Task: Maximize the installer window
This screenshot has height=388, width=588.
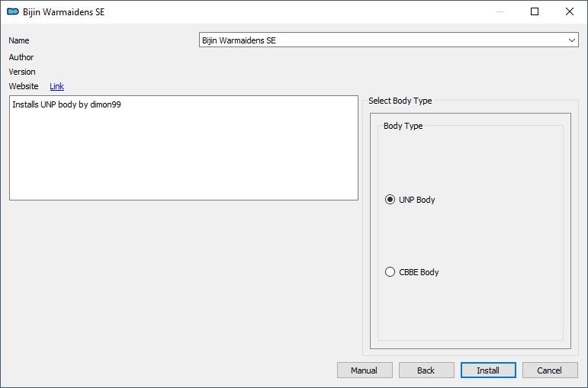Action: pos(535,11)
